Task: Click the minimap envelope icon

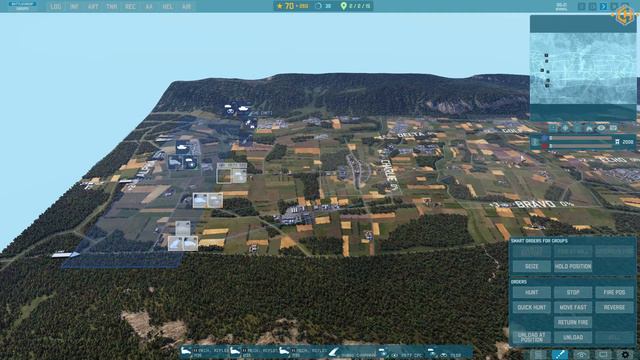Action: (x=613, y=128)
